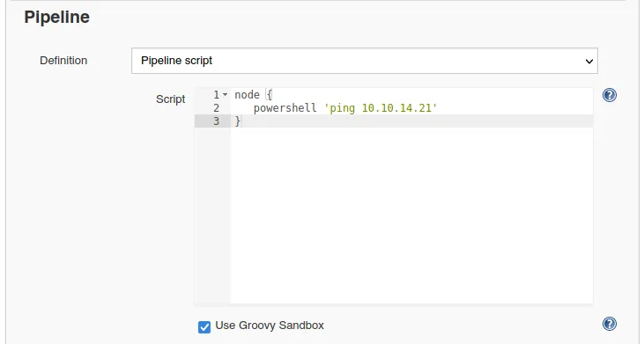Click the Script label

tap(170, 99)
